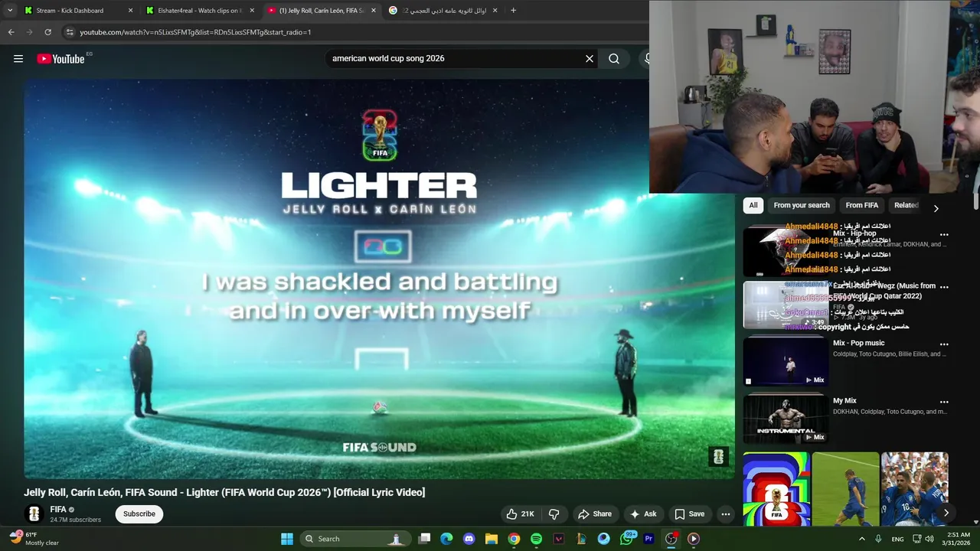The image size is (980, 551).
Task: Click the video player to pause
Action: (379, 279)
